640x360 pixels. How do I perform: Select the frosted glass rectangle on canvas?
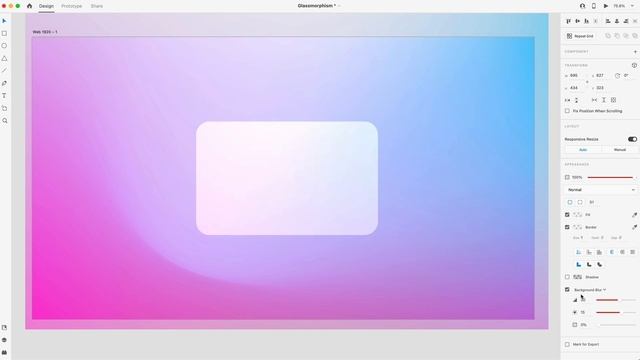point(287,178)
